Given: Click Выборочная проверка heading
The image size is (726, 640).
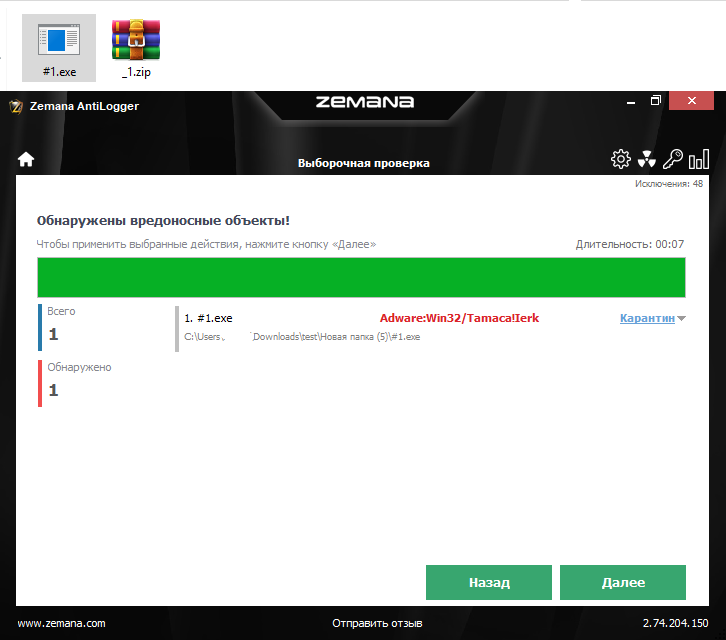Looking at the screenshot, I should pyautogui.click(x=363, y=163).
